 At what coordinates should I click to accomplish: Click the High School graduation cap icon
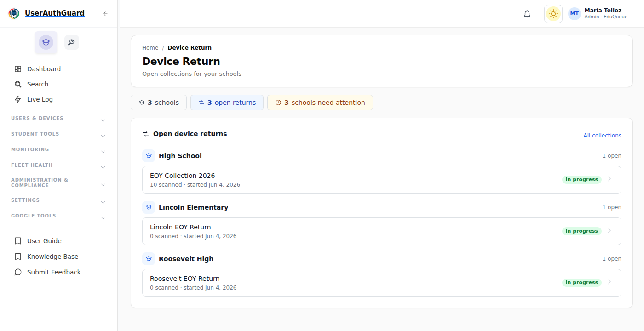[149, 156]
